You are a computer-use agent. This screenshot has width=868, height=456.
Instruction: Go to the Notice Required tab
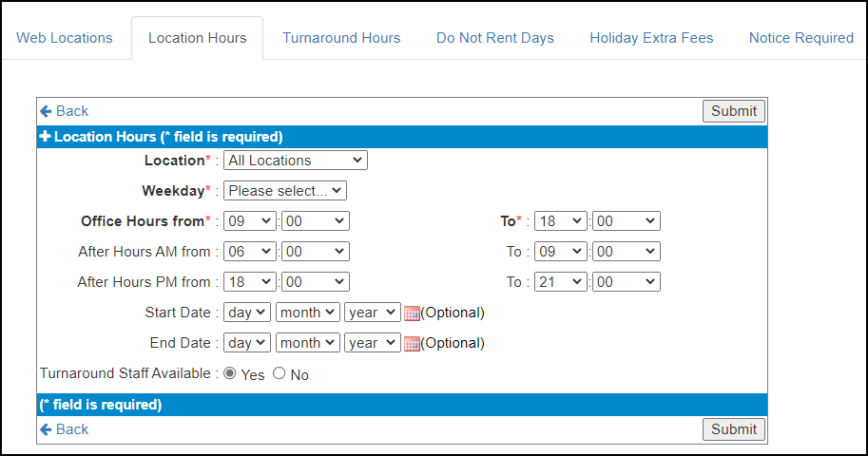pos(800,38)
